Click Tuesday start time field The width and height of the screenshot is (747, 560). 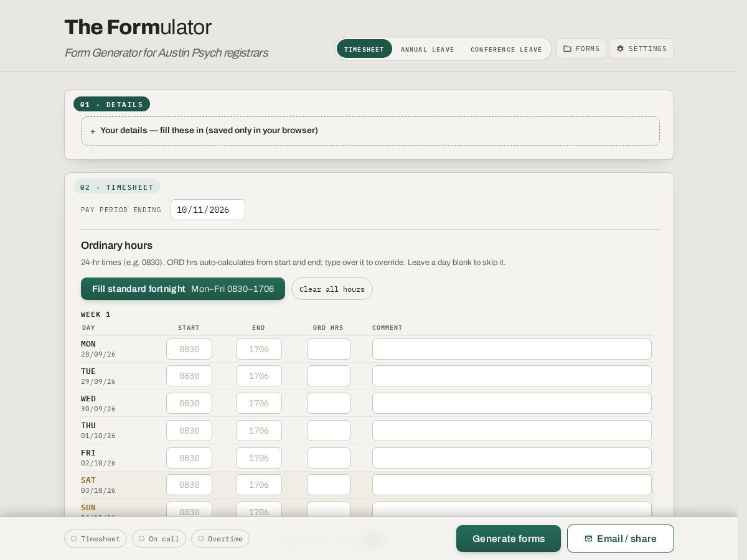click(189, 376)
